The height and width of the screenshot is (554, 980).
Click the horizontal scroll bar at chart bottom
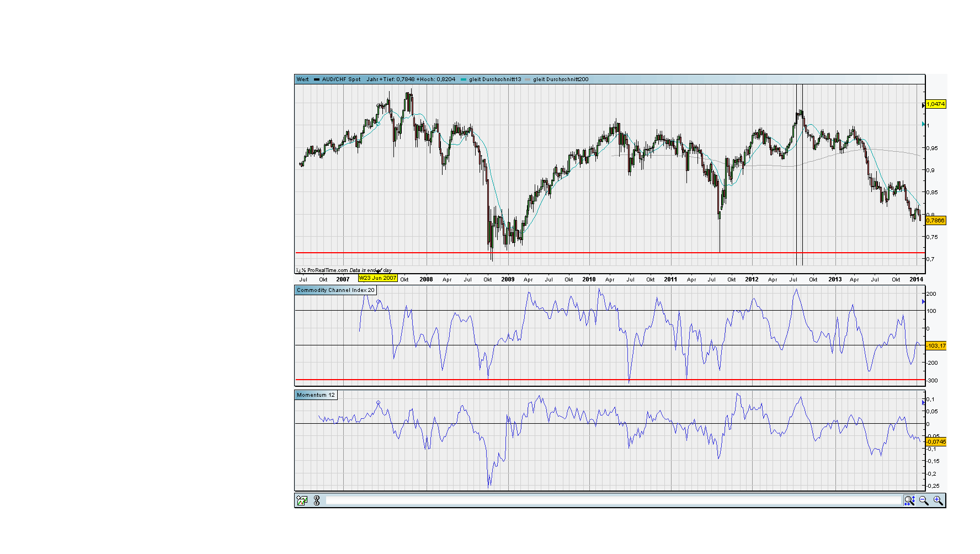614,500
